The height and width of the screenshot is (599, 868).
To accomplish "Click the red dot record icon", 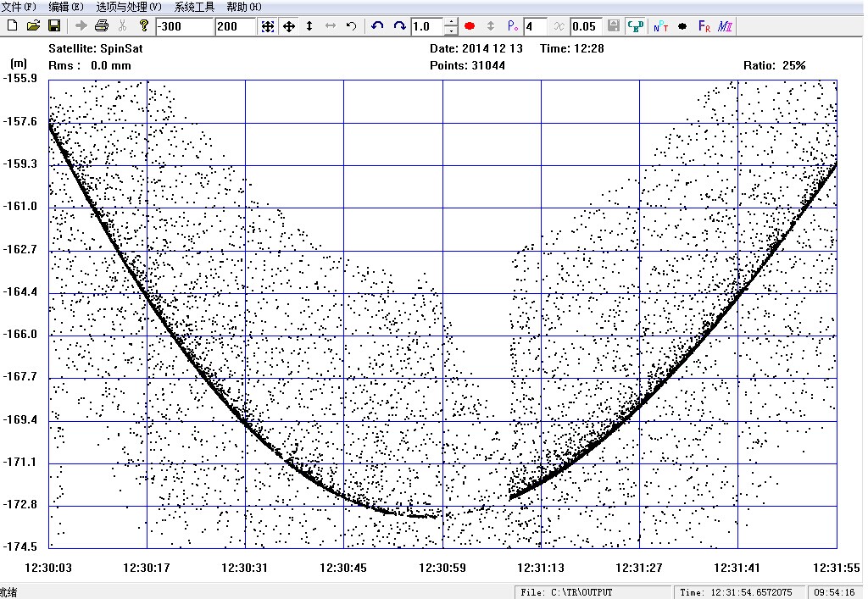I will click(470, 26).
